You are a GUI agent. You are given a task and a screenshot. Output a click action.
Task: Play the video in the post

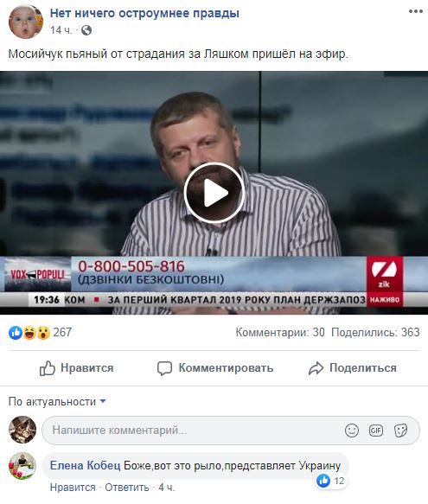(214, 193)
